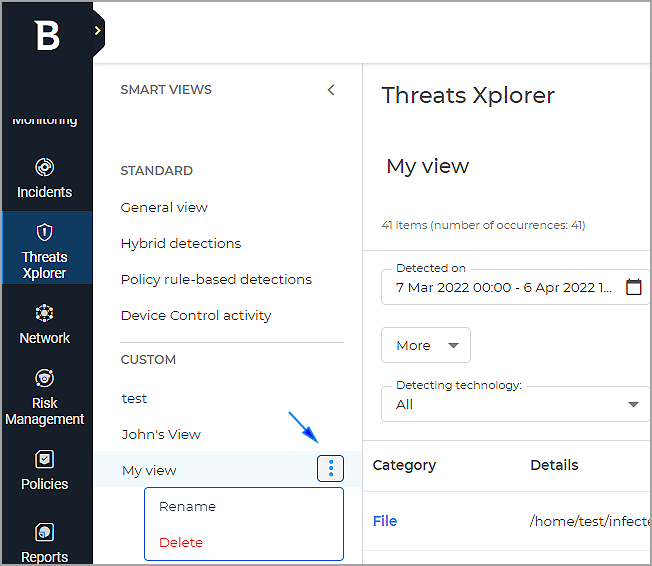The image size is (652, 566).
Task: Choose Delete from the context menu
Action: coord(181,542)
